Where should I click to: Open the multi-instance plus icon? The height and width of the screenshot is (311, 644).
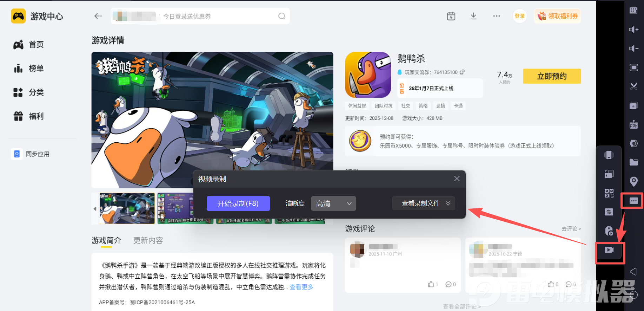[633, 105]
